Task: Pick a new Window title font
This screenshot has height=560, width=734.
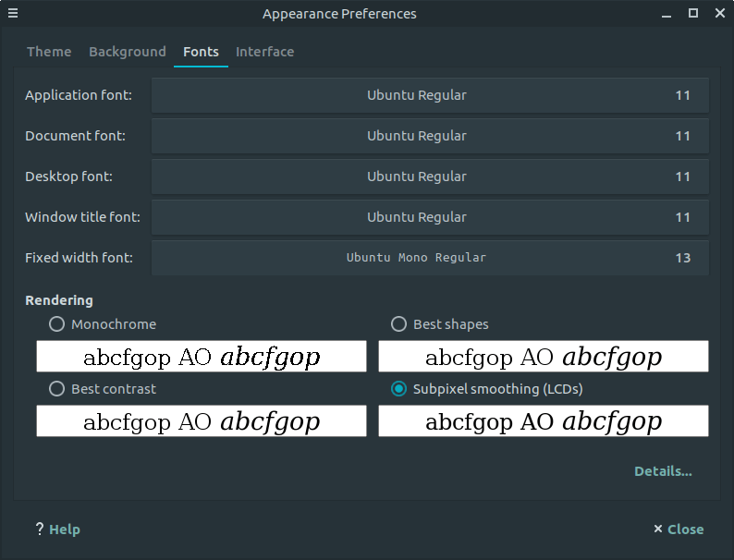Action: click(430, 217)
